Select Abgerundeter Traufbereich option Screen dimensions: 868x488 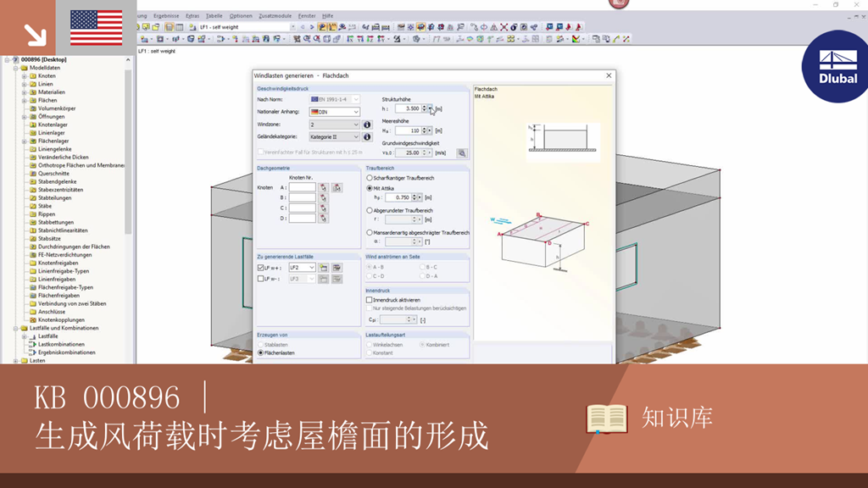[x=370, y=210]
